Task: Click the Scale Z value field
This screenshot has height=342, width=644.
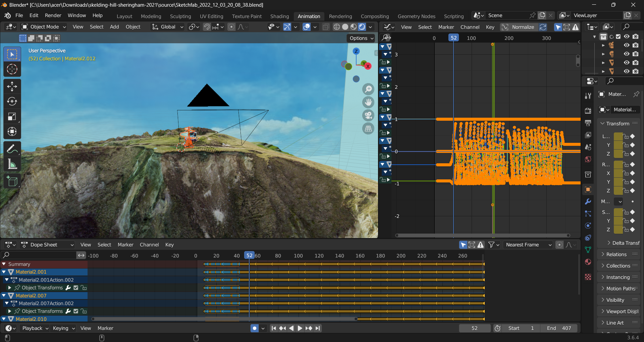Action: [618, 230]
